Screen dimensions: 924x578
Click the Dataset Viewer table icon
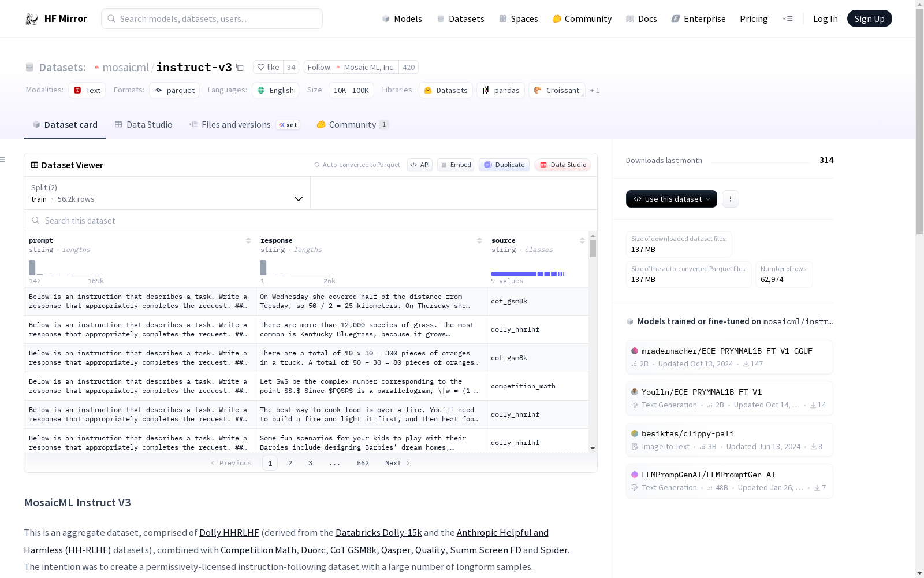click(35, 165)
